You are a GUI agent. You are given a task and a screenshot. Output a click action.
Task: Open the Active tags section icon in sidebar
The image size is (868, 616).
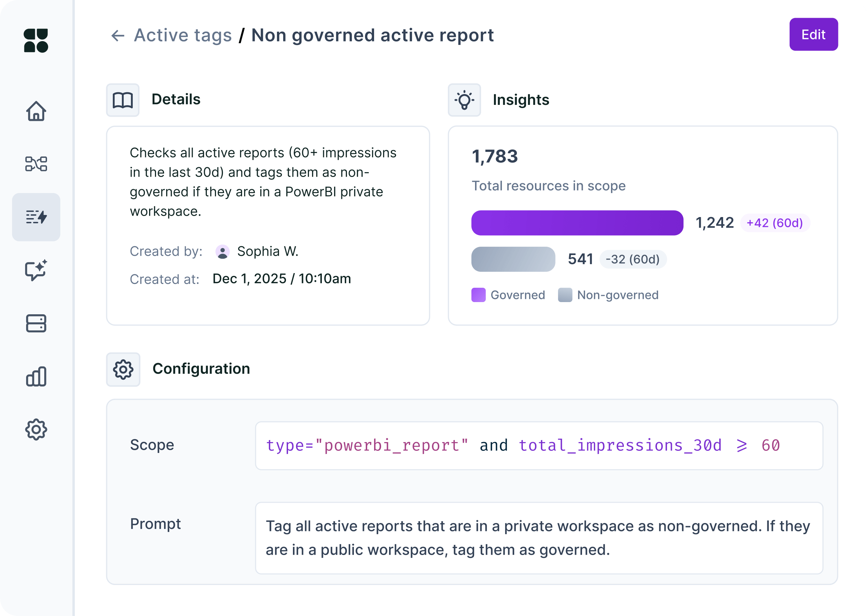(x=36, y=217)
